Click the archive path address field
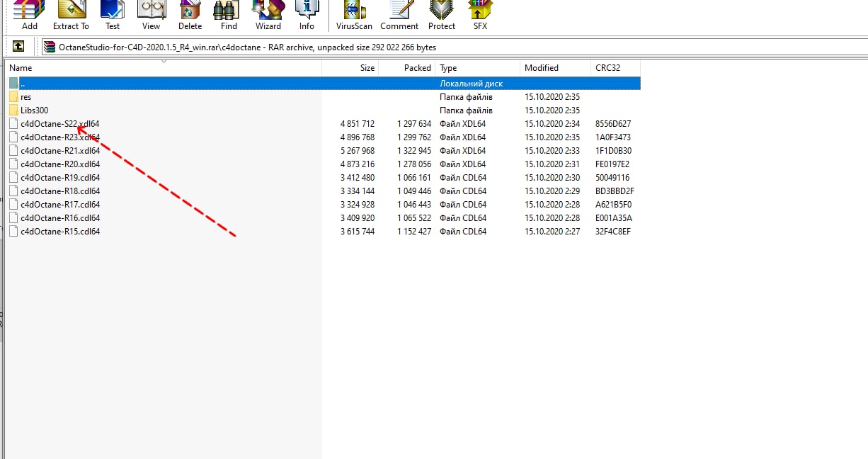The height and width of the screenshot is (459, 868). coord(453,47)
